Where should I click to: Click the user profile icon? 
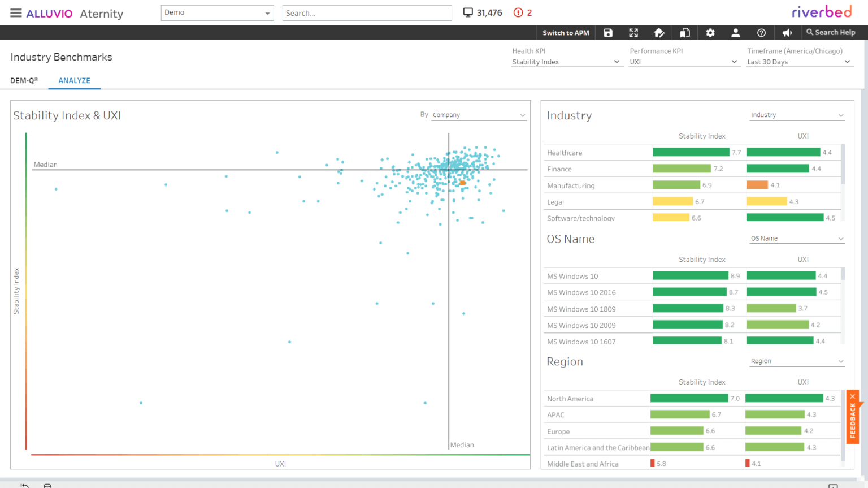tap(736, 32)
